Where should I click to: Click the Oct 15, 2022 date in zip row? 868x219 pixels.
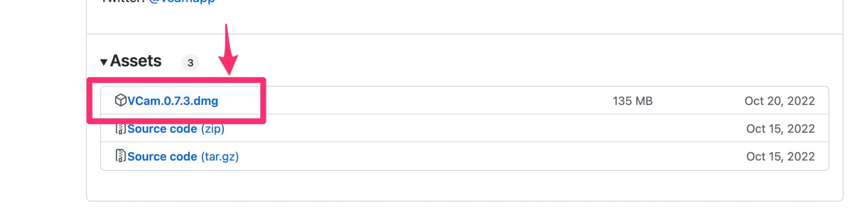point(780,129)
